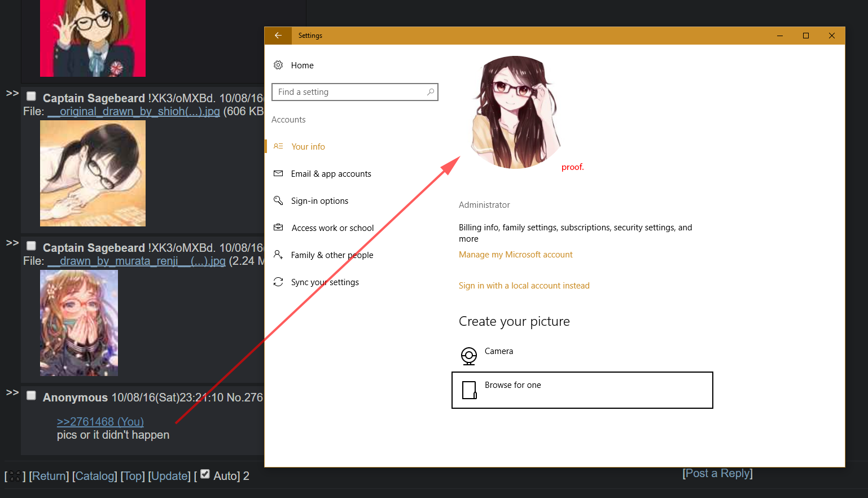Click the Email & app accounts envelope icon

pyautogui.click(x=278, y=174)
